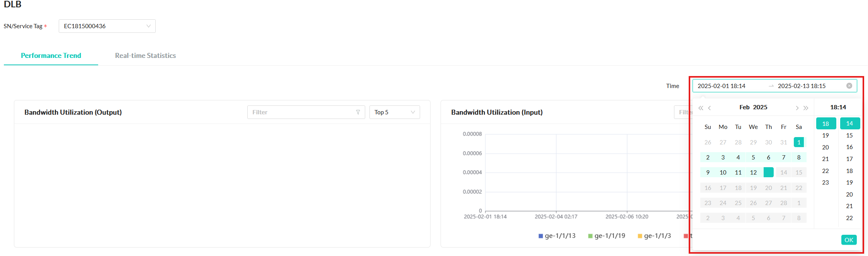Choose hour 21 in time column
868x256 pixels.
[x=825, y=159]
